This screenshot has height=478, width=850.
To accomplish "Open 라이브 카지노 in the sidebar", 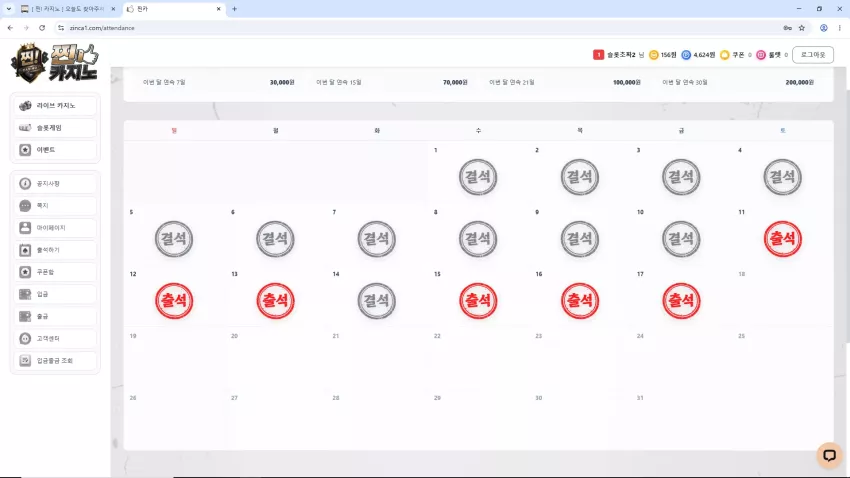I will pos(55,106).
